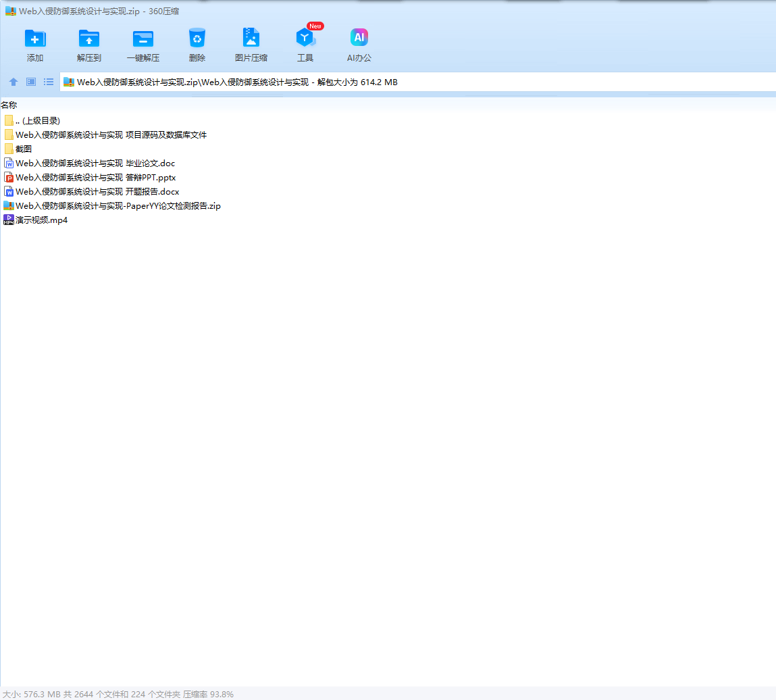Select the 开题报告.docx file
This screenshot has width=776, height=700.
[92, 192]
